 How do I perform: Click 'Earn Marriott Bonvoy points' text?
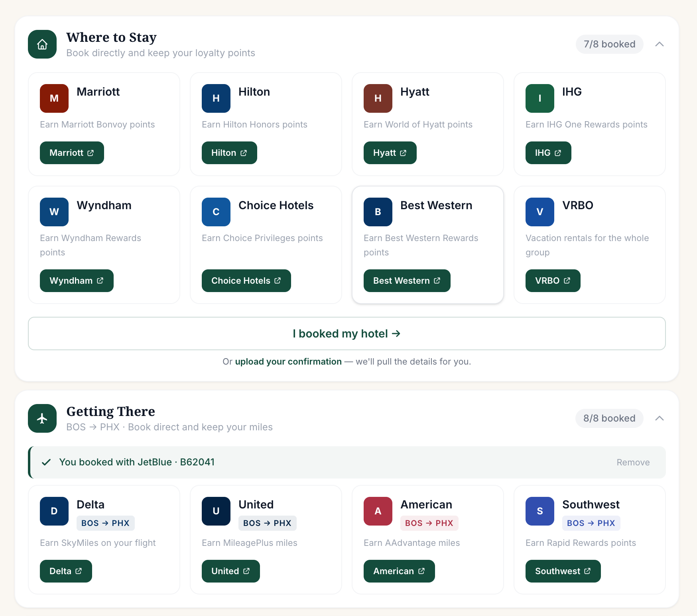97,125
